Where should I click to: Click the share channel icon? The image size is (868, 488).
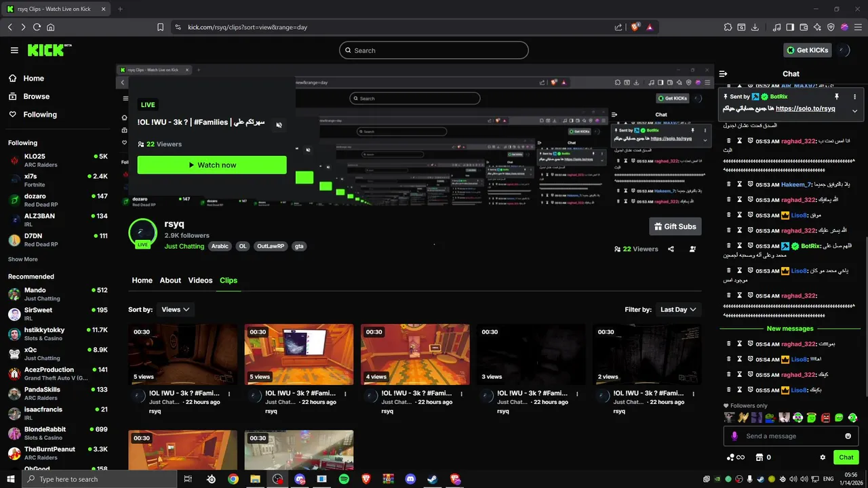point(671,249)
